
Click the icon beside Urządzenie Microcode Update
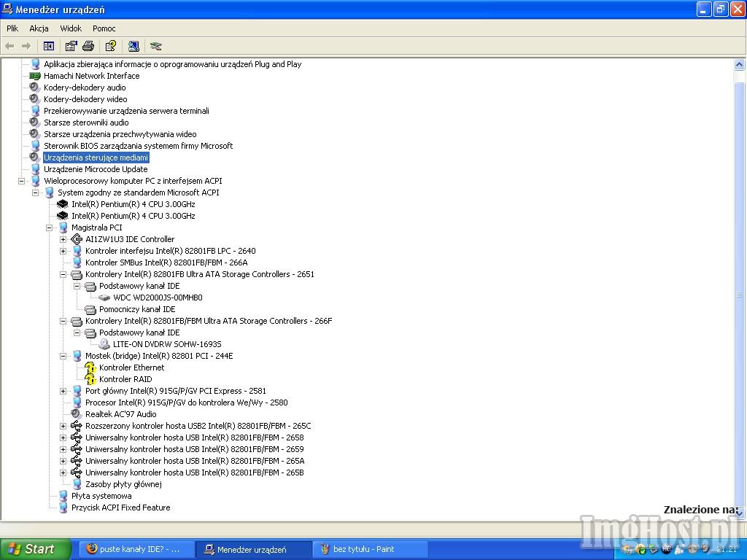35,169
